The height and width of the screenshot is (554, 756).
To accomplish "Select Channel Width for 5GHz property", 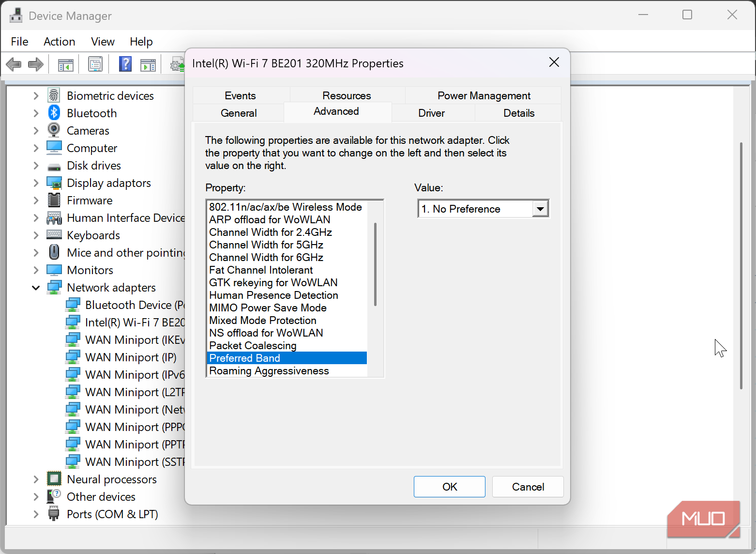I will (287, 245).
